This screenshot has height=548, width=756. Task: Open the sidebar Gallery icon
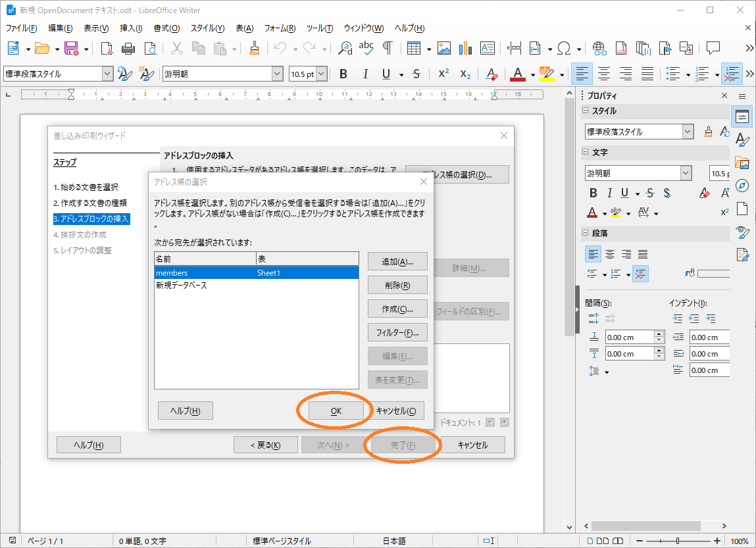[742, 163]
